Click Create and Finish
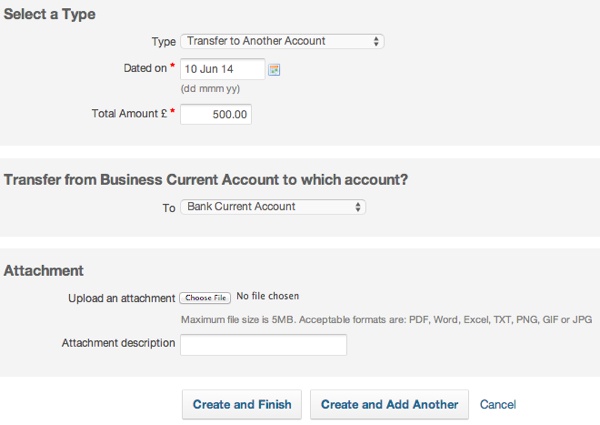This screenshot has width=600, height=425. pyautogui.click(x=242, y=405)
